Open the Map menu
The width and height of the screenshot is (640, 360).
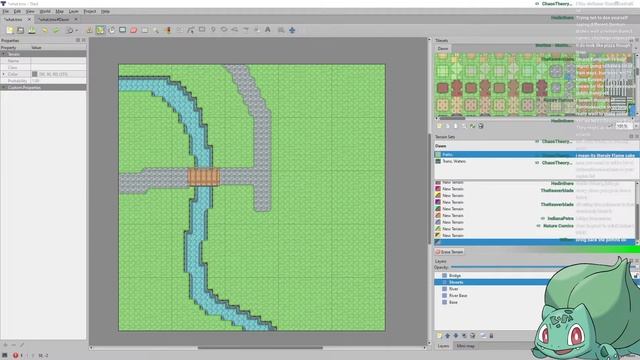tap(60, 11)
